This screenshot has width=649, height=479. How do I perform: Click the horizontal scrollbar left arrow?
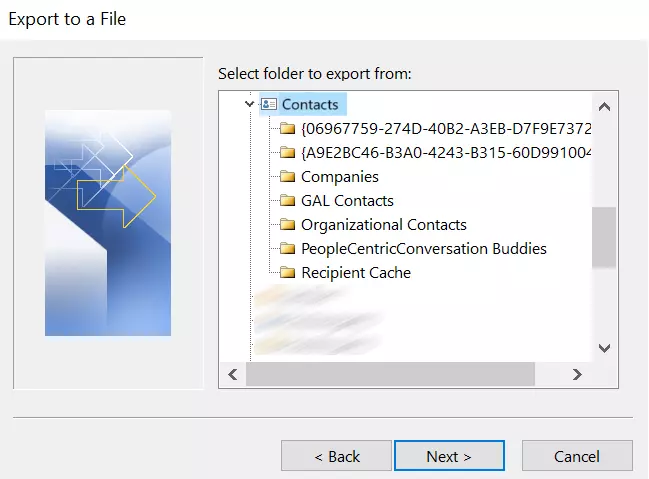[x=233, y=374]
